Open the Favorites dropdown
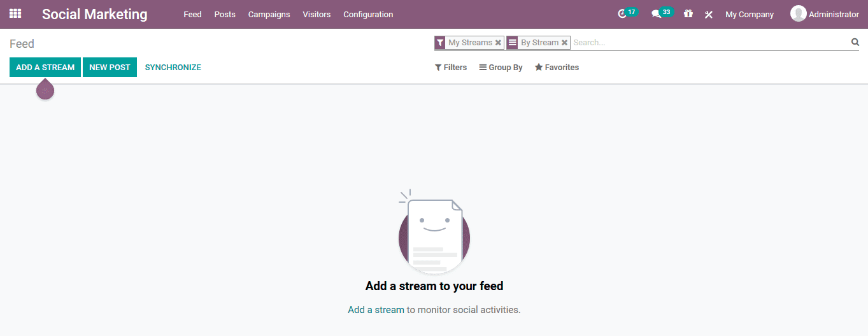This screenshot has height=336, width=868. (x=557, y=68)
